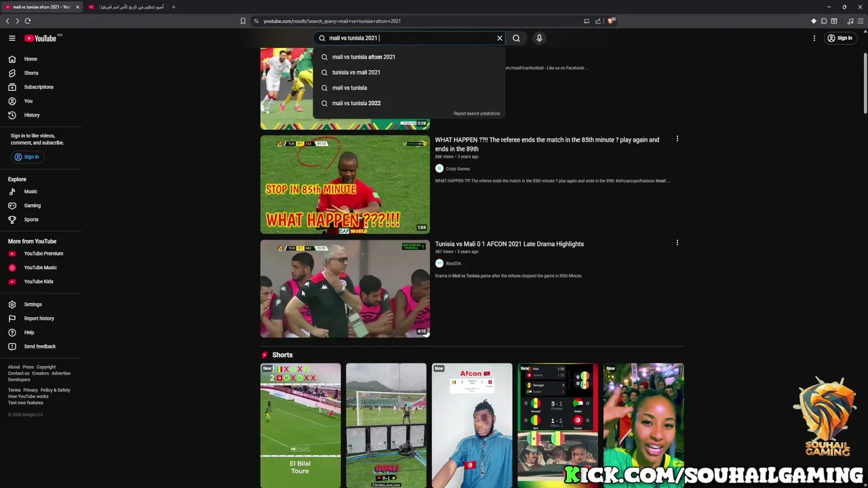Image resolution: width=868 pixels, height=488 pixels.
Task: Start voice search with the microphone icon
Action: click(x=539, y=38)
